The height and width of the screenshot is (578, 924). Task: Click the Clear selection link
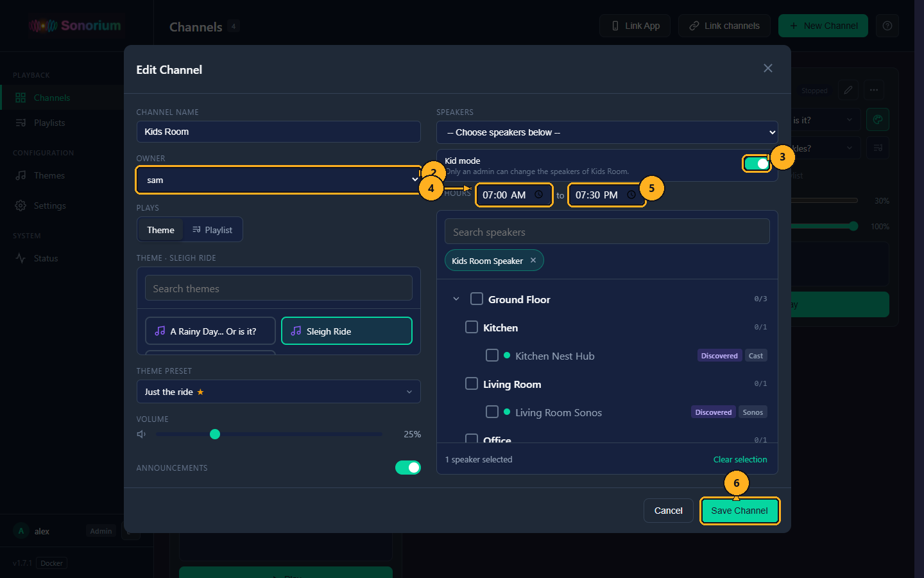[740, 459]
